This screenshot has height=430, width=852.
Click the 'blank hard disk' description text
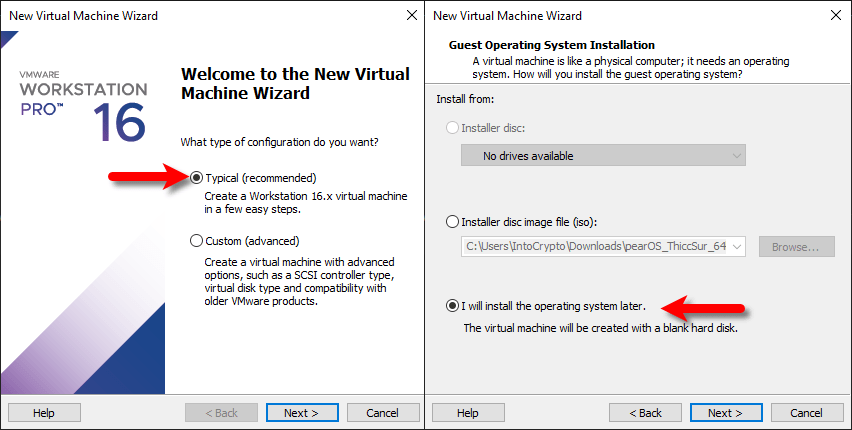coord(600,328)
